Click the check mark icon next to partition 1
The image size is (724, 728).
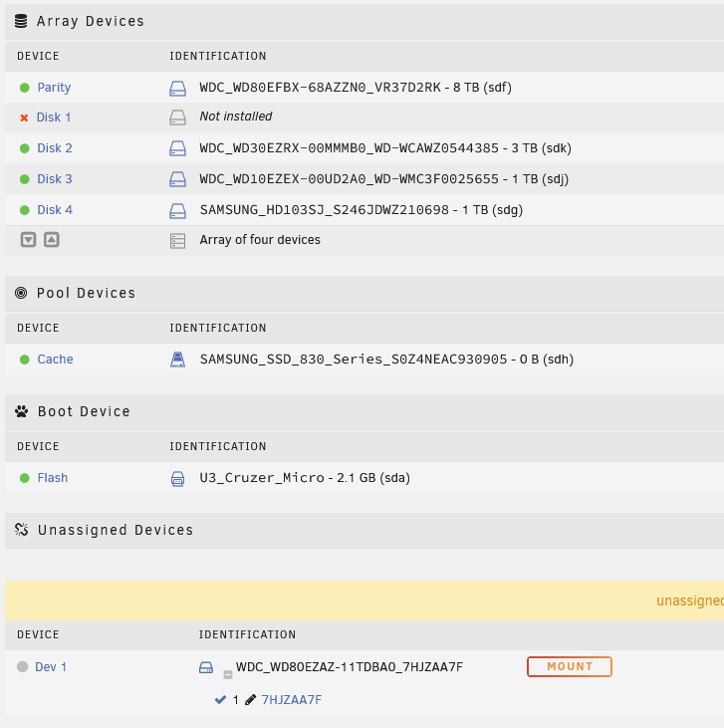click(x=220, y=700)
